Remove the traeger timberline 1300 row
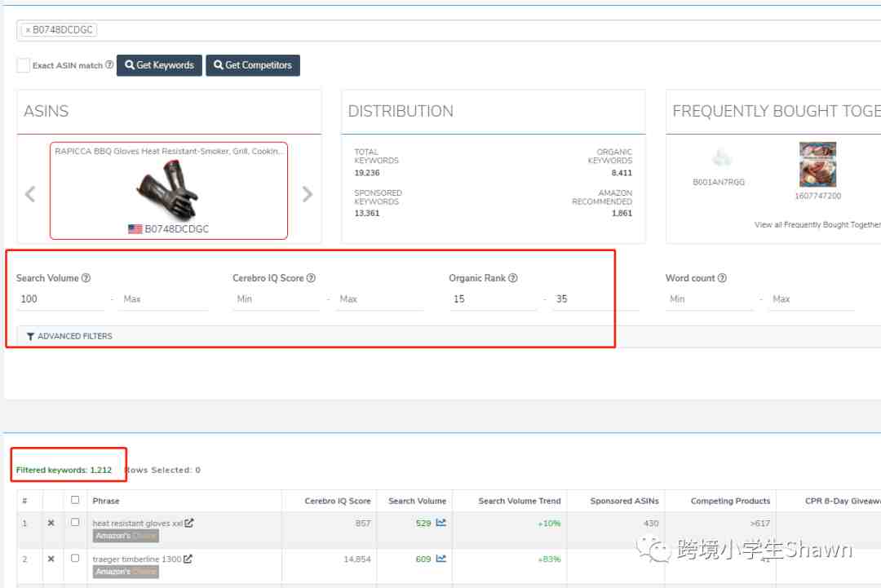The height and width of the screenshot is (588, 881). pyautogui.click(x=51, y=559)
